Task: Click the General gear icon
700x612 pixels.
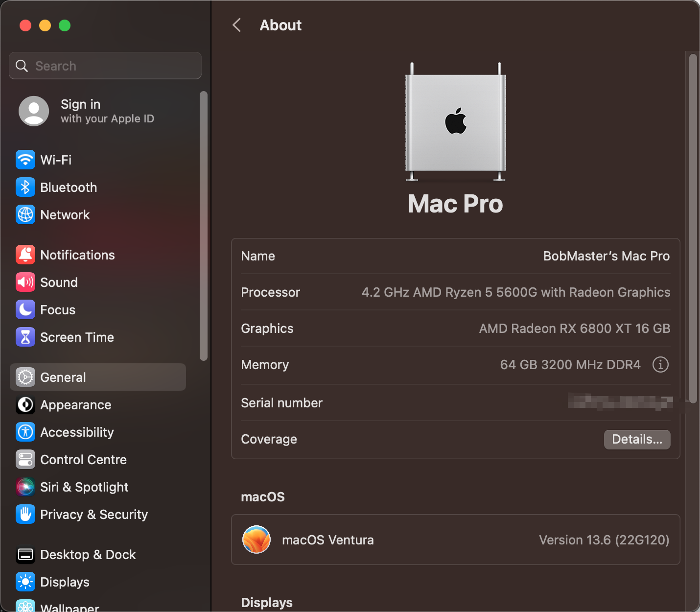Action: coord(25,377)
